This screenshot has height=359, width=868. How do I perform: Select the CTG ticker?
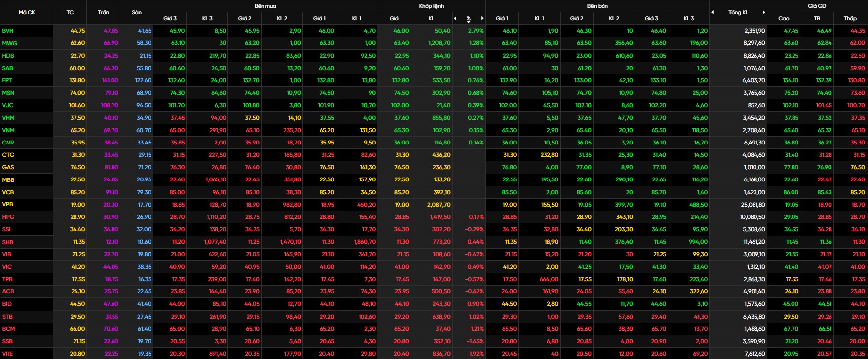click(8, 155)
